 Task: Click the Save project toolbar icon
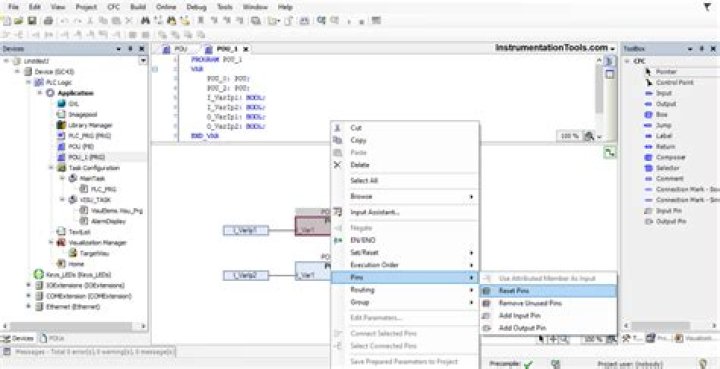(x=32, y=21)
